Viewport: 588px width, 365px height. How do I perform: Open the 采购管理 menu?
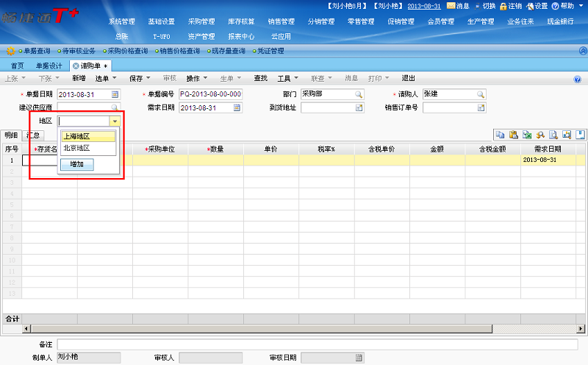coord(201,21)
